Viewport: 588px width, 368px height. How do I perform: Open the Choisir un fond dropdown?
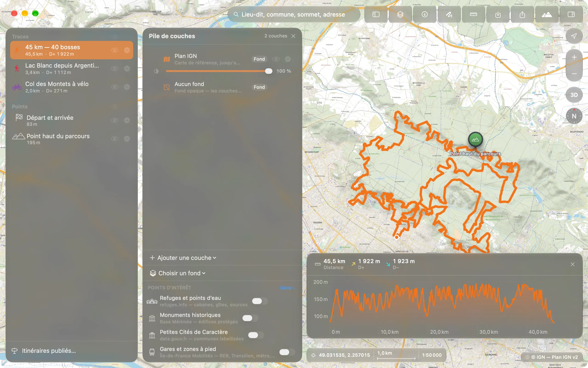point(178,273)
